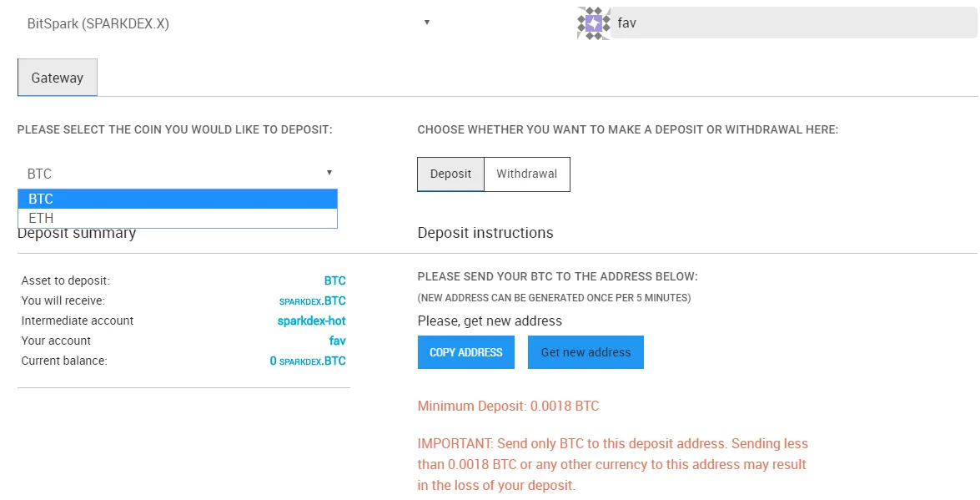Screen dimensions: 980x500
Task: Click the 'Deposit instructions' heading
Action: pos(485,233)
